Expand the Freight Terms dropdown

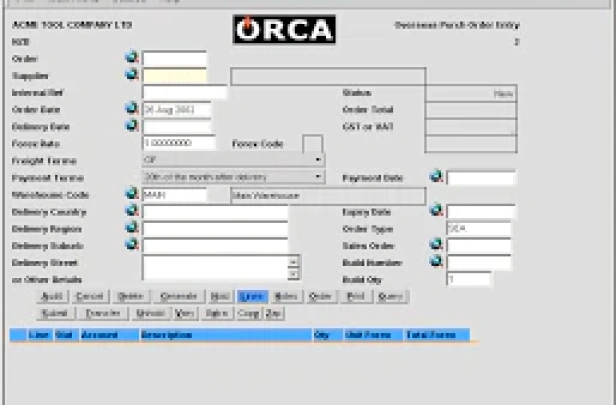point(318,160)
